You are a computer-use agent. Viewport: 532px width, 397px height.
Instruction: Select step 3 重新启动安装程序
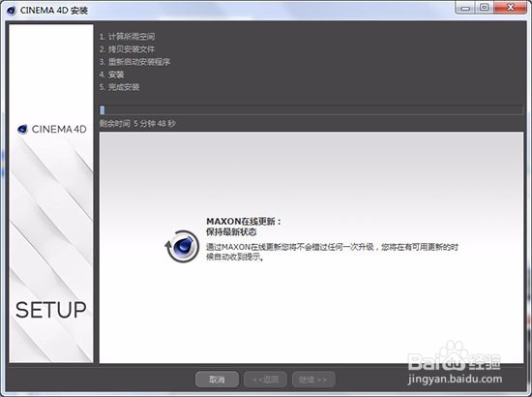(134, 62)
